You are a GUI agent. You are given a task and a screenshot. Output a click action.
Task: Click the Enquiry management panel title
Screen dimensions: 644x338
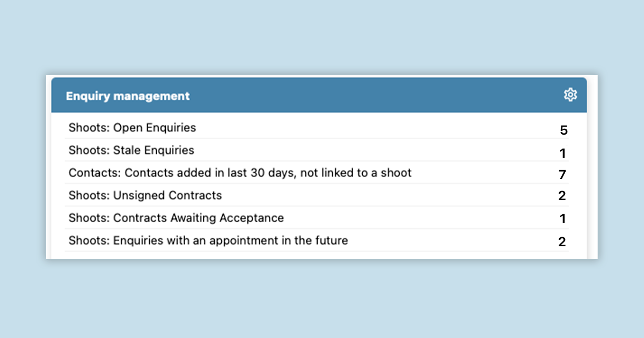click(x=128, y=96)
